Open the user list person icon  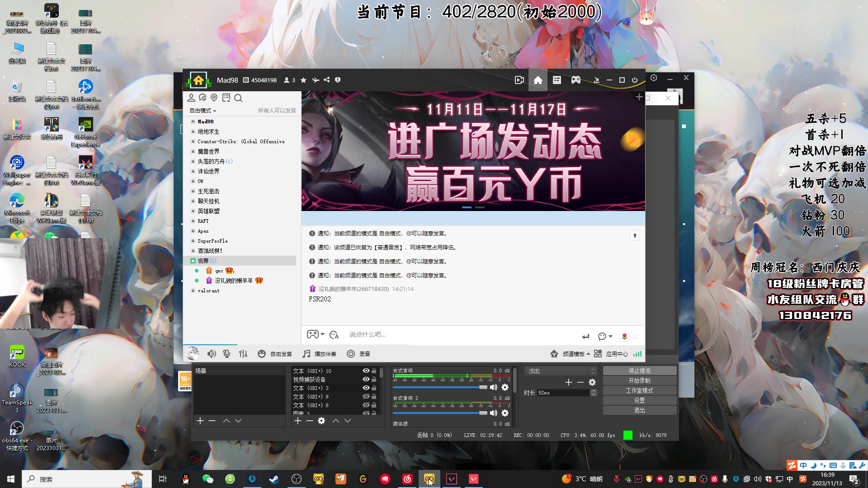click(191, 98)
